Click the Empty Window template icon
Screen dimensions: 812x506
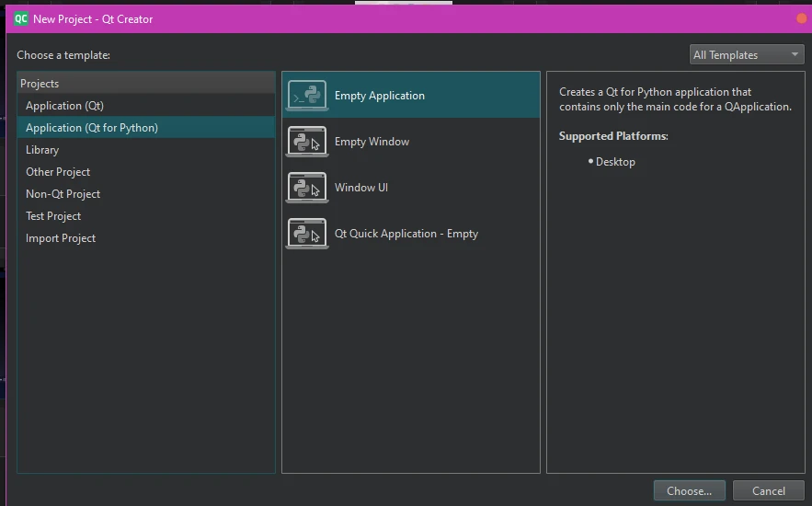tap(307, 142)
